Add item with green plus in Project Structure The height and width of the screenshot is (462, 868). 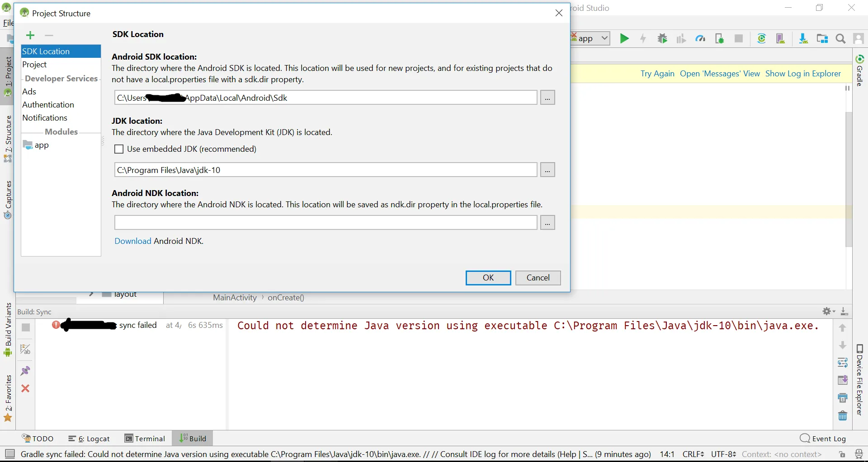(30, 35)
